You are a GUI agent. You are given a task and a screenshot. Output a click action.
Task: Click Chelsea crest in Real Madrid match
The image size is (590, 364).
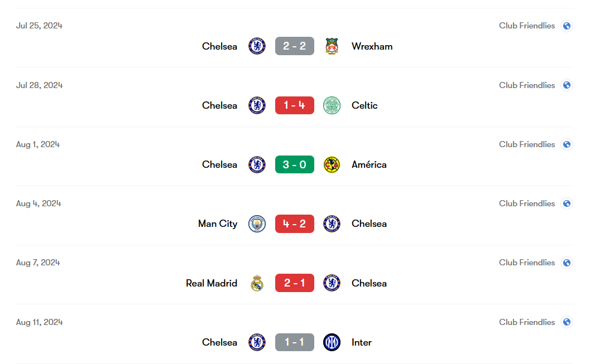[x=332, y=283]
